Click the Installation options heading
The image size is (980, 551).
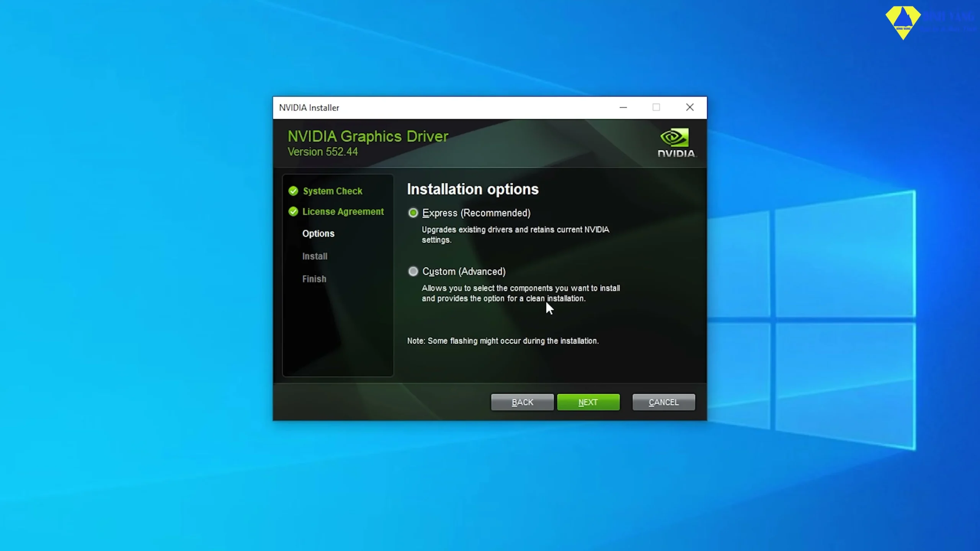(472, 189)
